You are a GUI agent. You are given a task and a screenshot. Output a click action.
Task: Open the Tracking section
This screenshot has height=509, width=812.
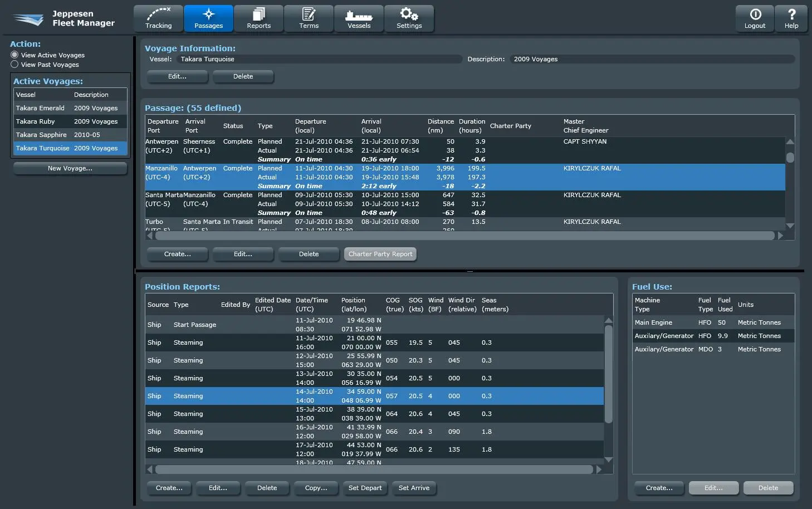point(158,18)
